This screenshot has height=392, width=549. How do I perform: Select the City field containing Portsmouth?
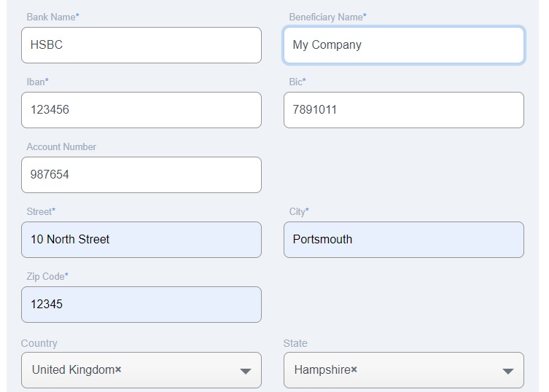tap(403, 240)
